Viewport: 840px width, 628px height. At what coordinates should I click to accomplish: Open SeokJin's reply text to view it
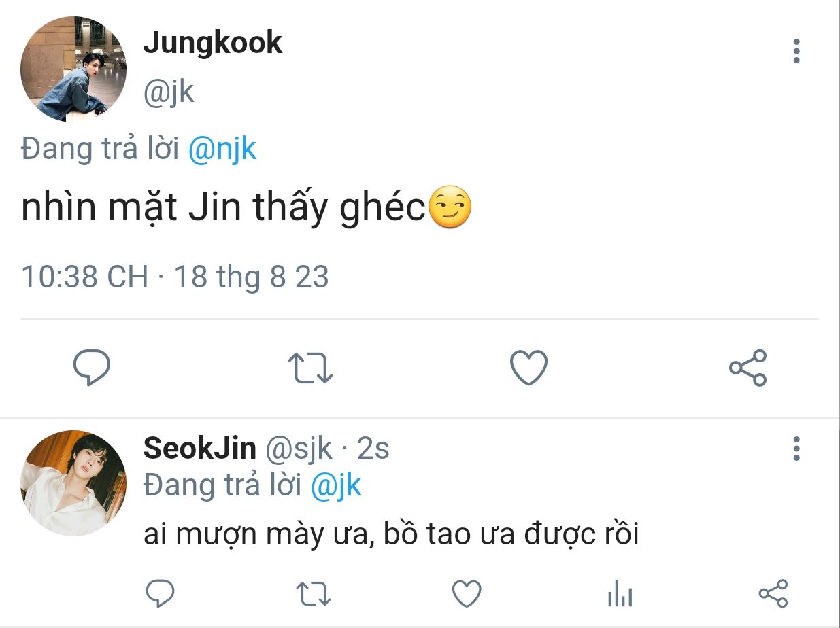point(391,536)
